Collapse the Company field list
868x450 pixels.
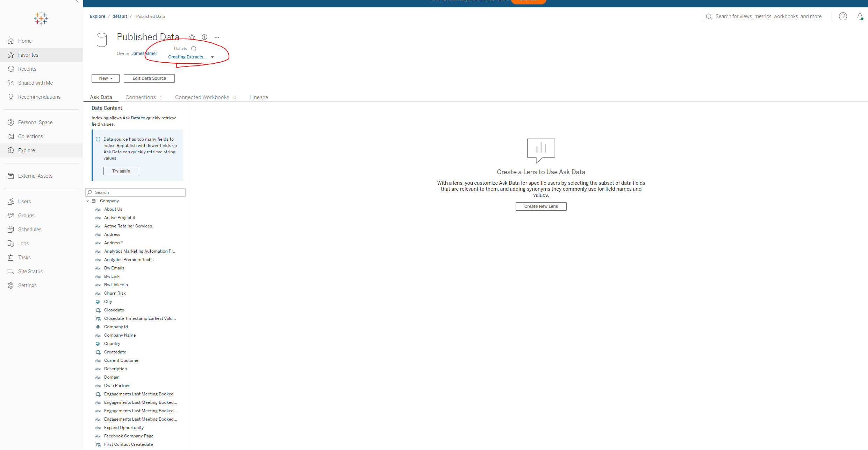click(x=87, y=201)
